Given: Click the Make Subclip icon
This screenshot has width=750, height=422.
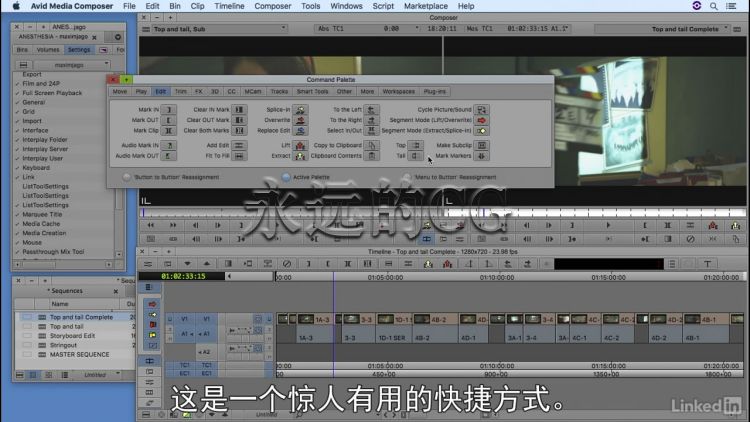Looking at the screenshot, I should click(481, 145).
